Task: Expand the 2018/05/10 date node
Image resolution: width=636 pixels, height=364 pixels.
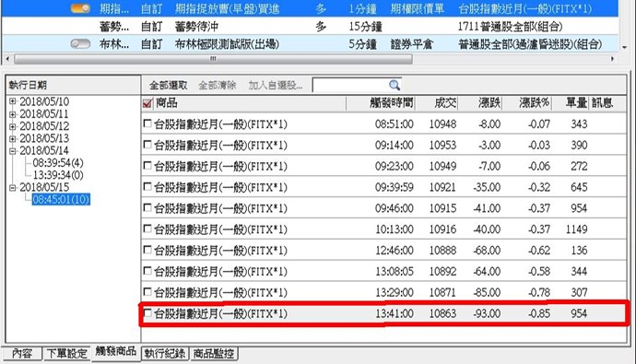Action: pyautogui.click(x=13, y=101)
